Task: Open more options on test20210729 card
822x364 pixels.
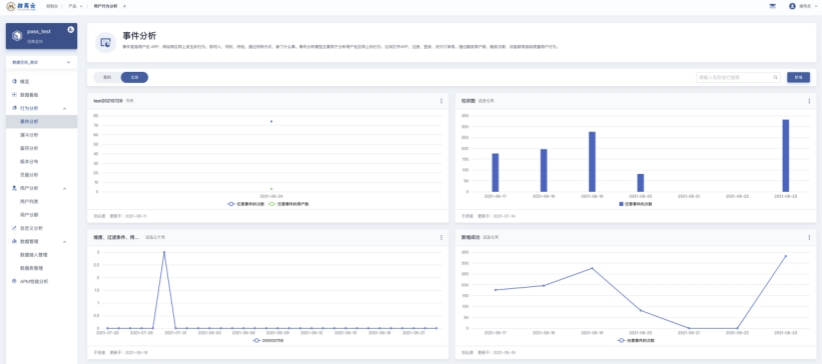Action: pos(441,101)
